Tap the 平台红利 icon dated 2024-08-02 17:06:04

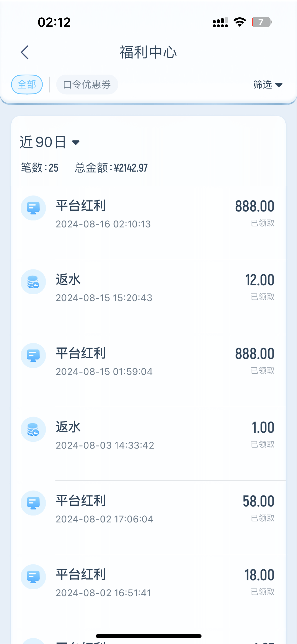pos(33,503)
